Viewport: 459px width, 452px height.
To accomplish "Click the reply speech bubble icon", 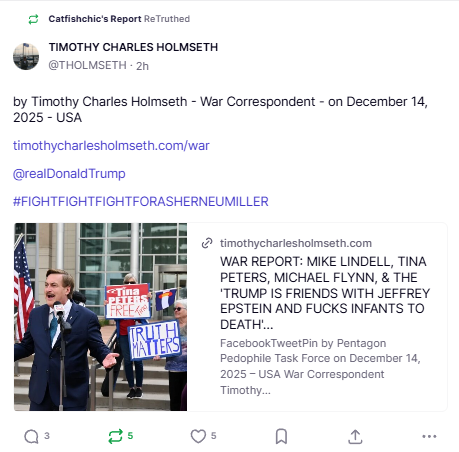I will [x=32, y=436].
